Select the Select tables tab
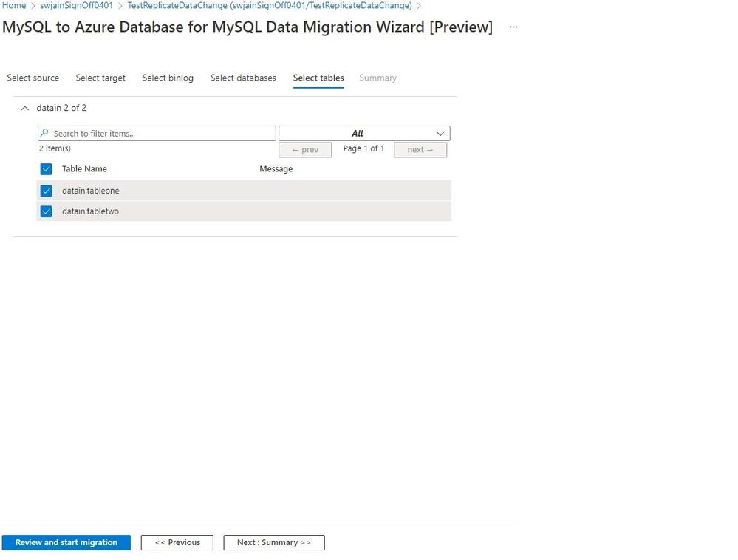This screenshot has height=560, width=738. [x=318, y=78]
